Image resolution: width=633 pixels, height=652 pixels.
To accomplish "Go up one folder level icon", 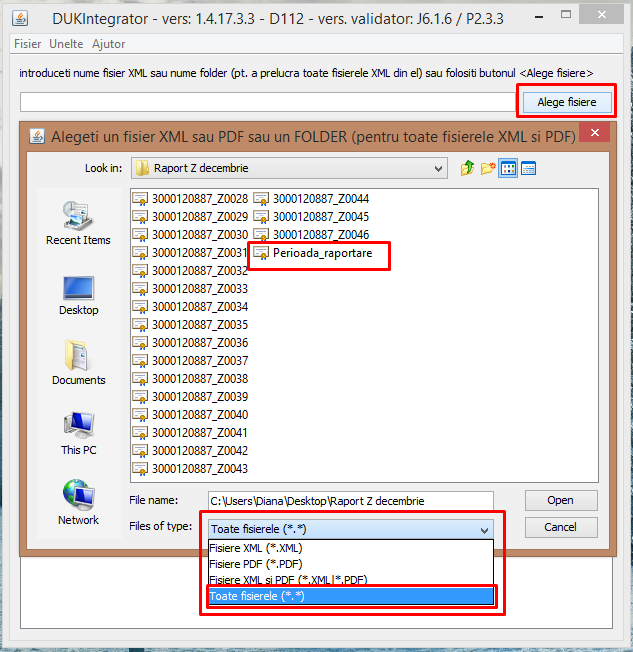I will coord(467,168).
